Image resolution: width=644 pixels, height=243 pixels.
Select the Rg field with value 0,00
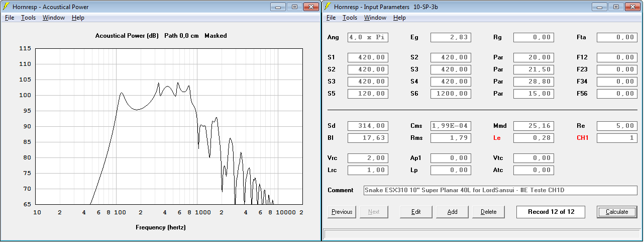pyautogui.click(x=533, y=37)
